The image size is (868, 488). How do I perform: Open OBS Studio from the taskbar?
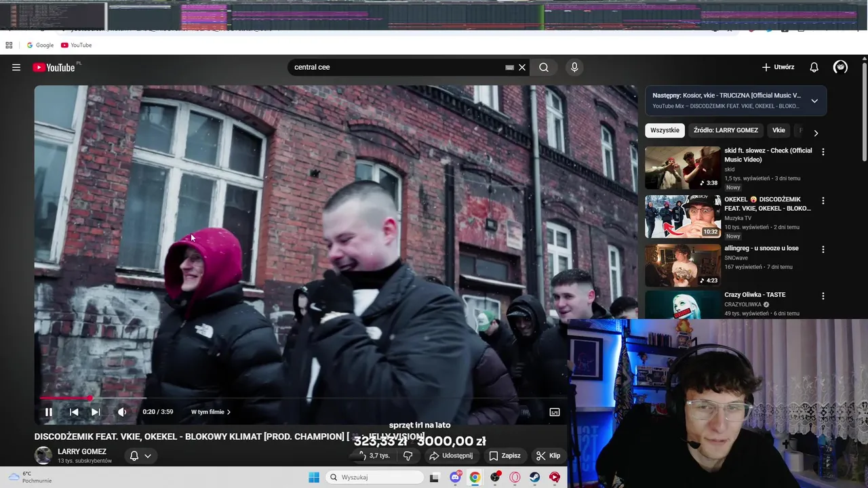point(495,477)
